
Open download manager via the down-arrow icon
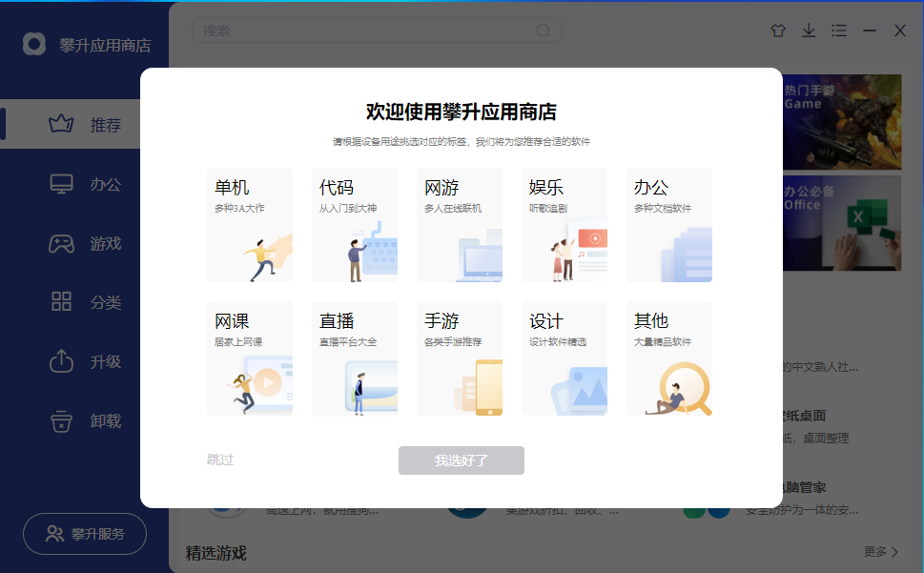point(809,31)
